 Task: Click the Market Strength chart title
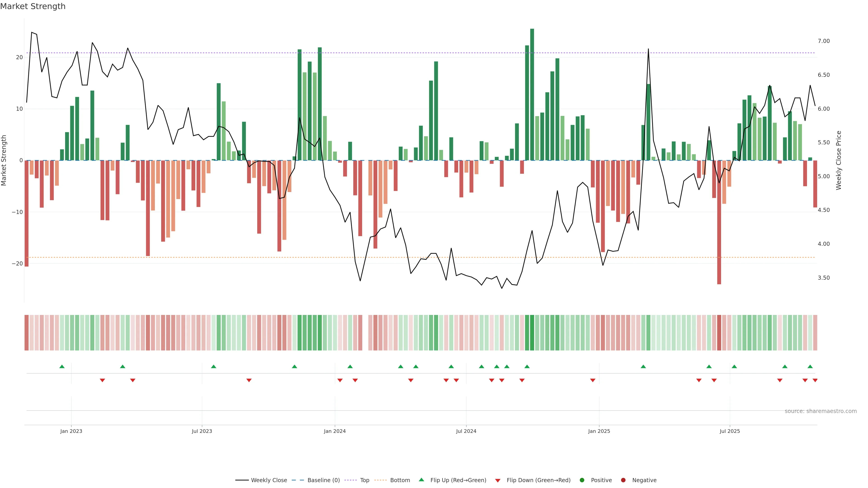[x=33, y=6]
